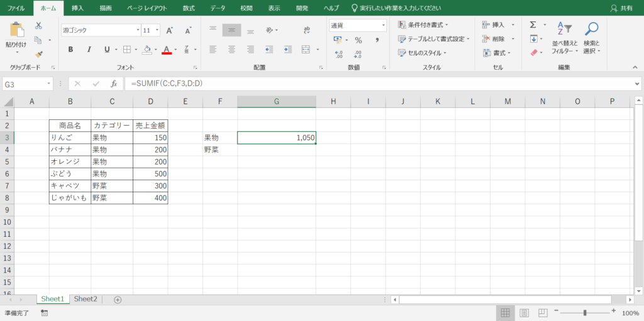The image size is (644, 321).
Task: Toggle Underline formatting
Action: (x=107, y=49)
